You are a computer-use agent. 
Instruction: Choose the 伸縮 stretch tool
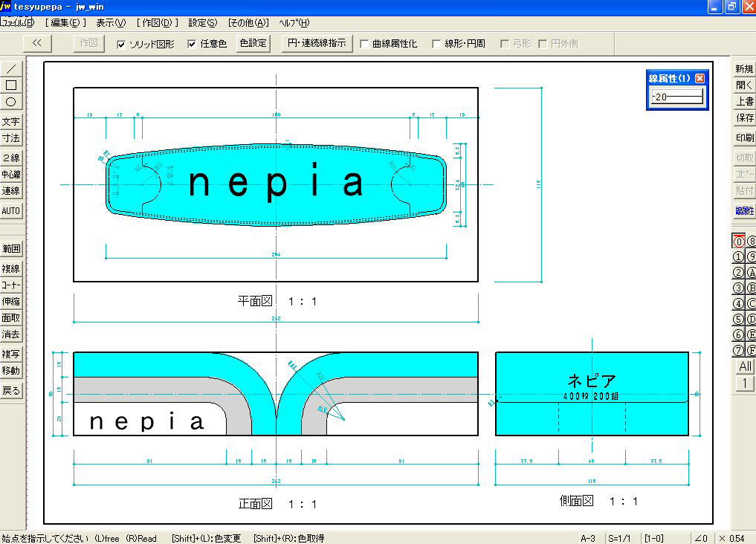pos(11,302)
